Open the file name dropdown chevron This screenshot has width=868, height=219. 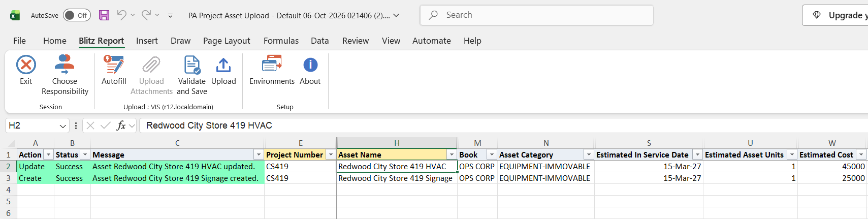[396, 15]
